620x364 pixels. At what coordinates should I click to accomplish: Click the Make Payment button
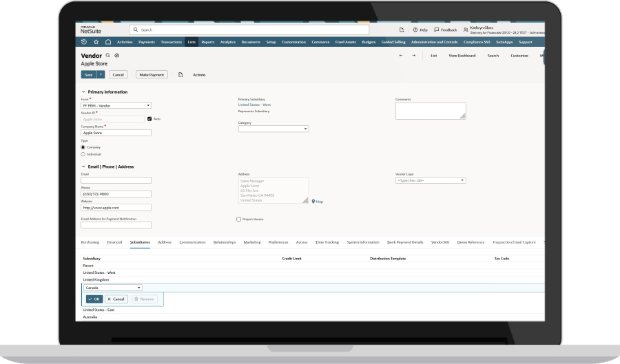[152, 74]
